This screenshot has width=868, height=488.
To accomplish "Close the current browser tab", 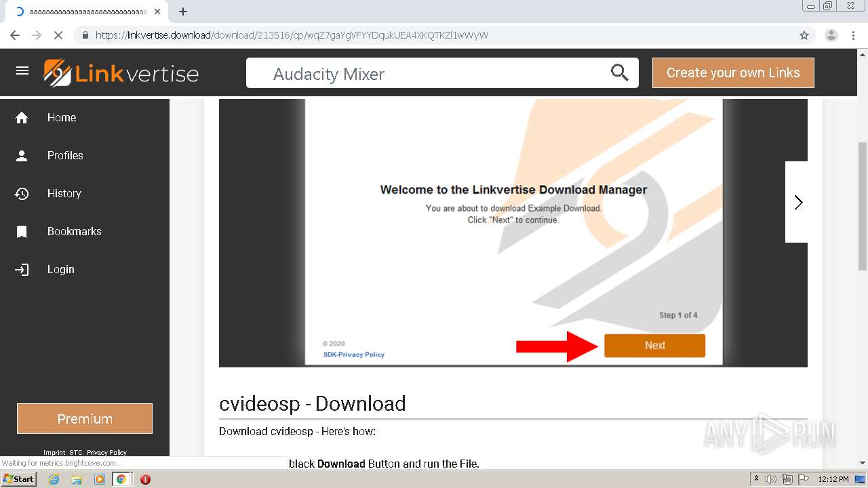I will [157, 12].
